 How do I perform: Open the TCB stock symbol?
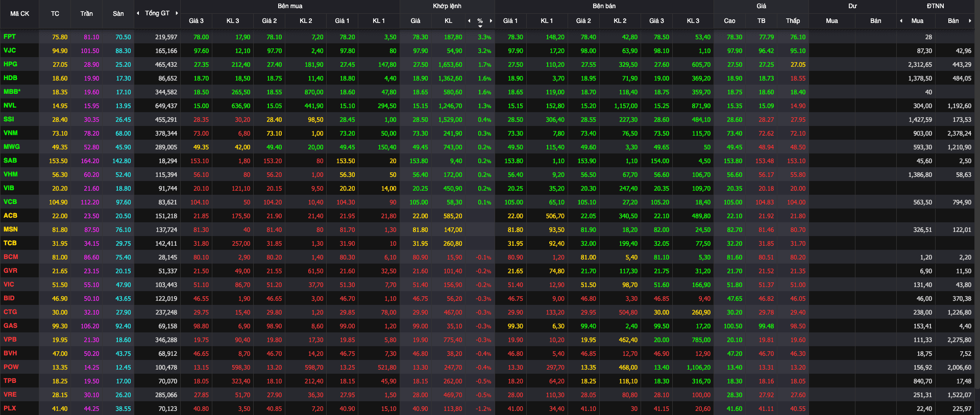[10, 243]
